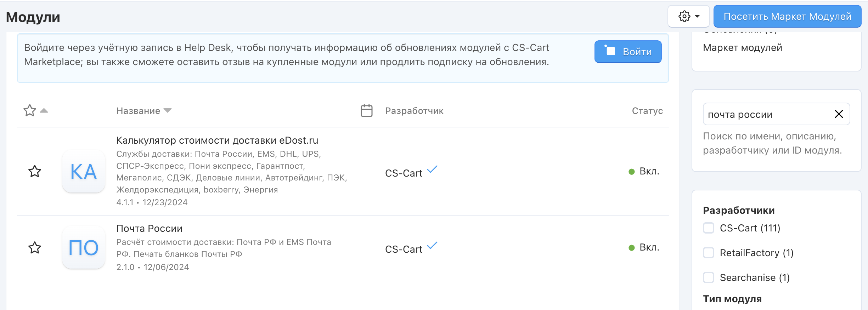The width and height of the screenshot is (868, 310).
Task: Favorite the Почта России module
Action: point(35,248)
